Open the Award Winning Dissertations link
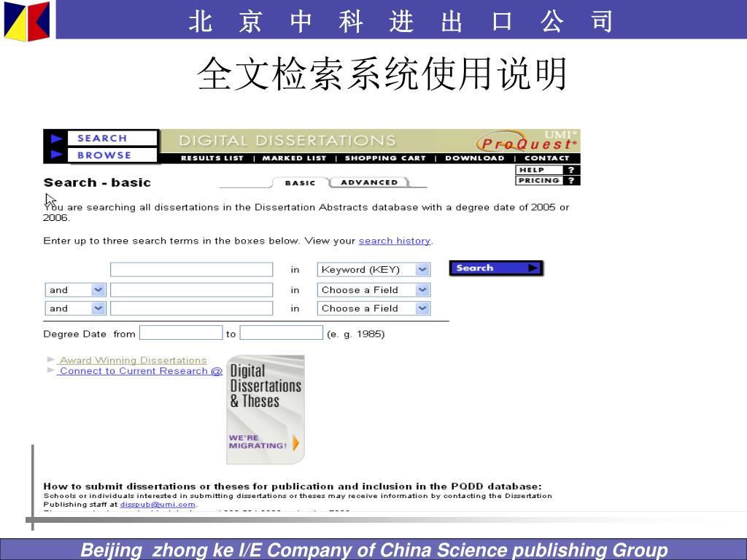The image size is (747, 560). [133, 360]
